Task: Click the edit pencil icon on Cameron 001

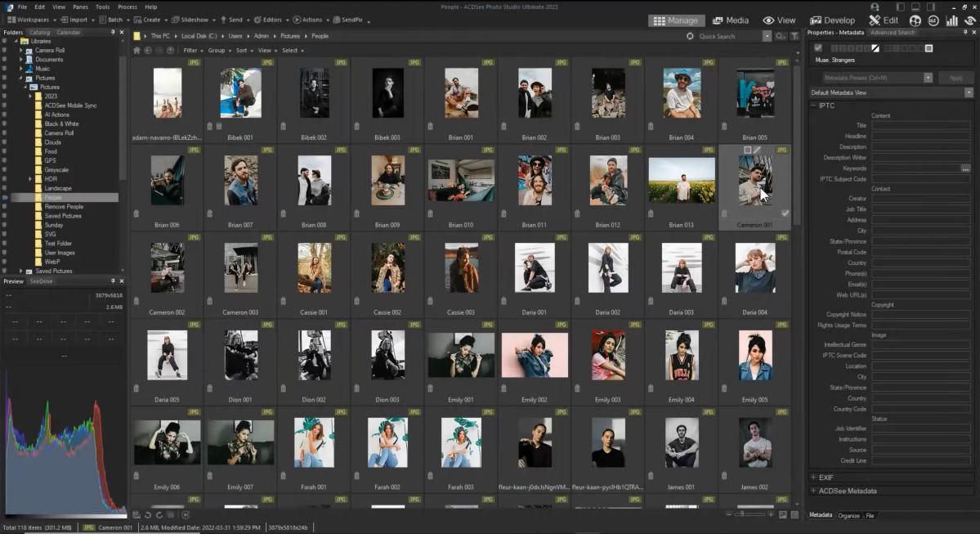Action: (757, 150)
